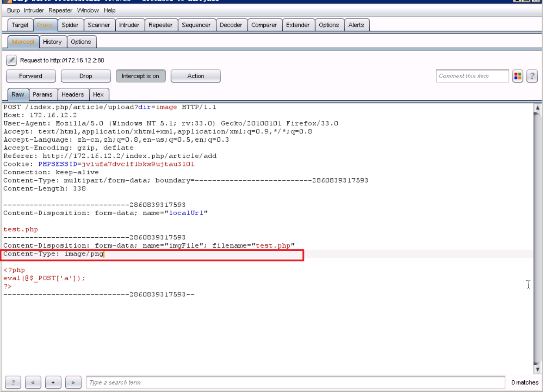Switch to the Sequencer tab

196,25
